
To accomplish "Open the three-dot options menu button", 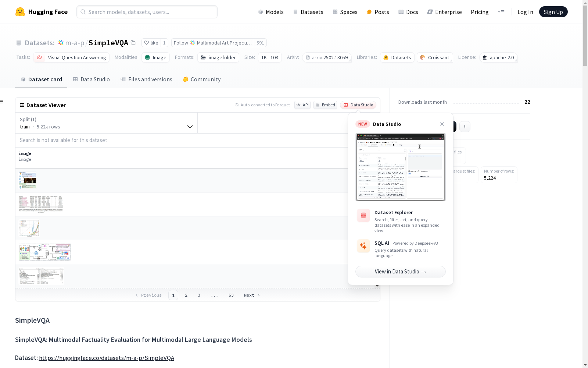I will (465, 127).
